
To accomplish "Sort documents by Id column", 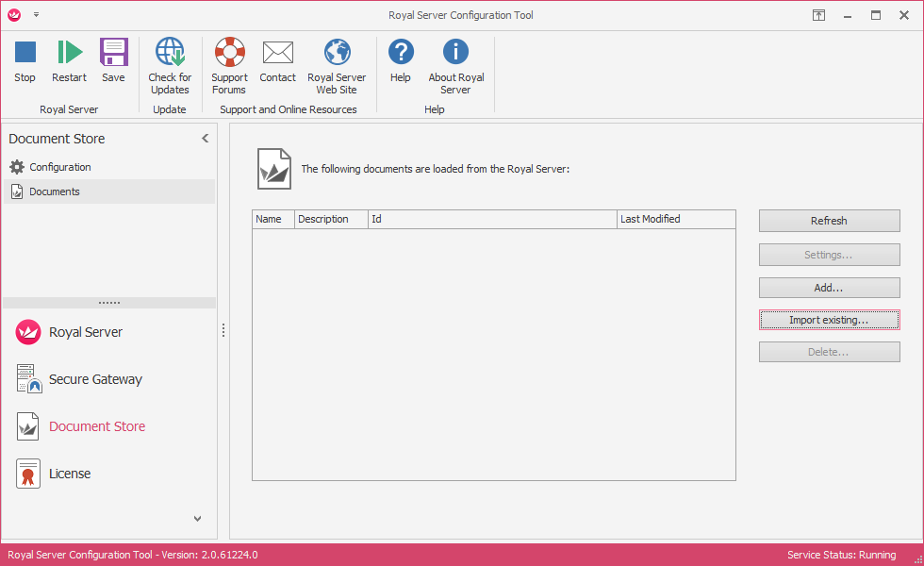I will tap(492, 219).
